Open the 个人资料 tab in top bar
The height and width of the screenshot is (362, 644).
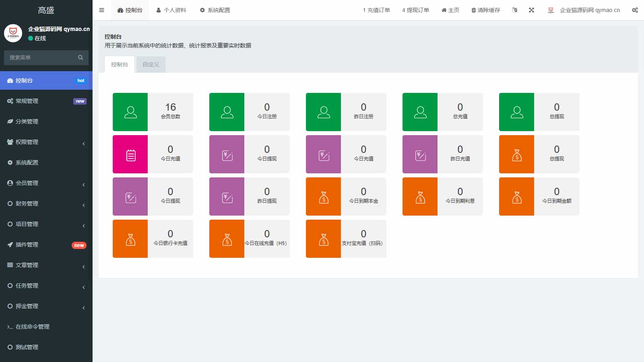(x=171, y=10)
